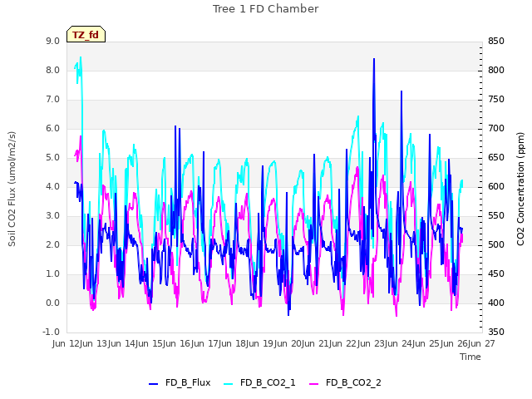Click the dark blue FD_B_Flux legend swatch
This screenshot has height=399, width=532.
pyautogui.click(x=153, y=384)
